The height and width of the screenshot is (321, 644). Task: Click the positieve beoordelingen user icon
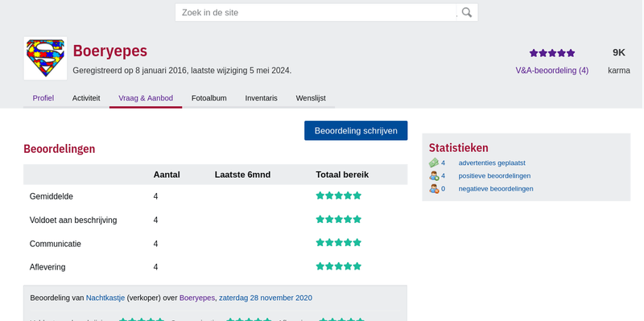point(434,176)
